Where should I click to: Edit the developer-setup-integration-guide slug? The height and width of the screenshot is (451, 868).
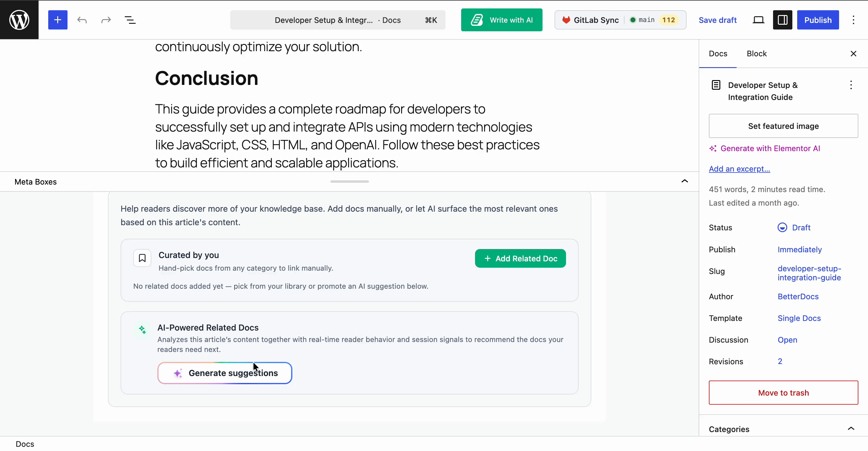(809, 273)
